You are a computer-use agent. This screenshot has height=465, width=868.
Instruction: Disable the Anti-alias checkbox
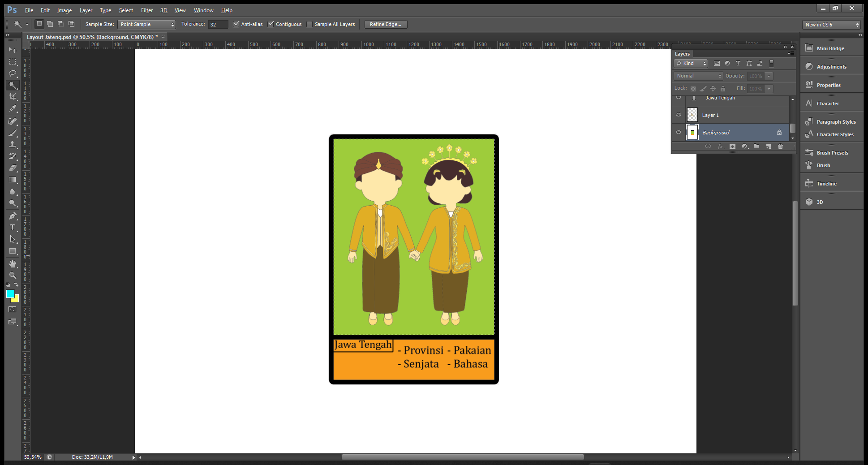(x=236, y=24)
